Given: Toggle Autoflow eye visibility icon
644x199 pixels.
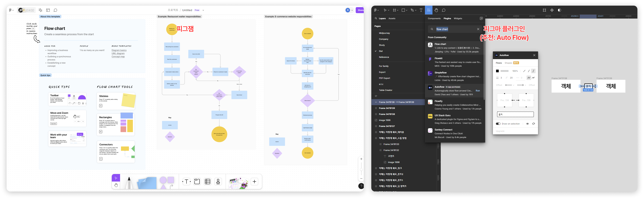Looking at the screenshot, I should point(528,124).
